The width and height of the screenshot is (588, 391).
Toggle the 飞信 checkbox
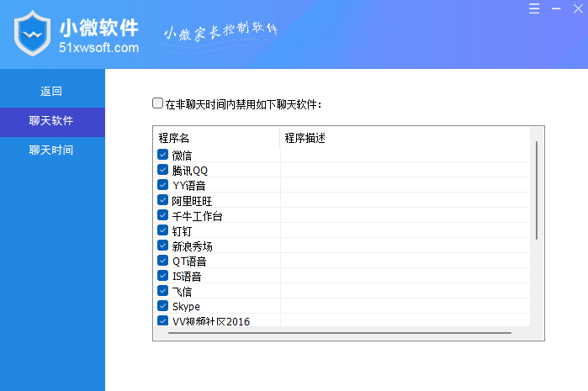pos(162,291)
